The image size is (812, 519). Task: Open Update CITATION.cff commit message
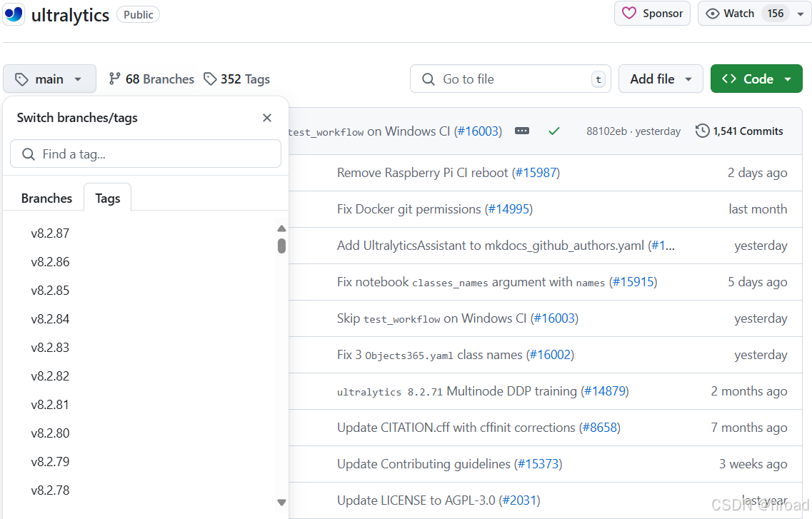tap(456, 428)
